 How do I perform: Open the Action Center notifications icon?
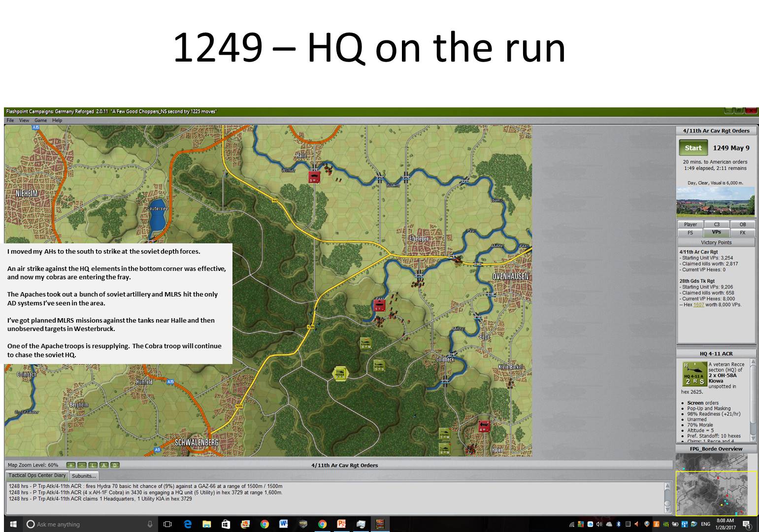click(x=746, y=524)
